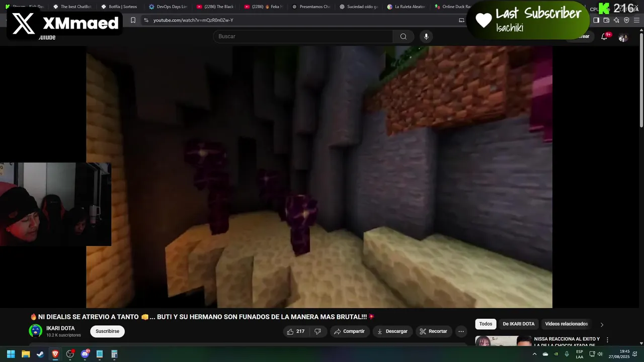Switch to (2286) Feka tab
The width and height of the screenshot is (644, 362).
263,7
